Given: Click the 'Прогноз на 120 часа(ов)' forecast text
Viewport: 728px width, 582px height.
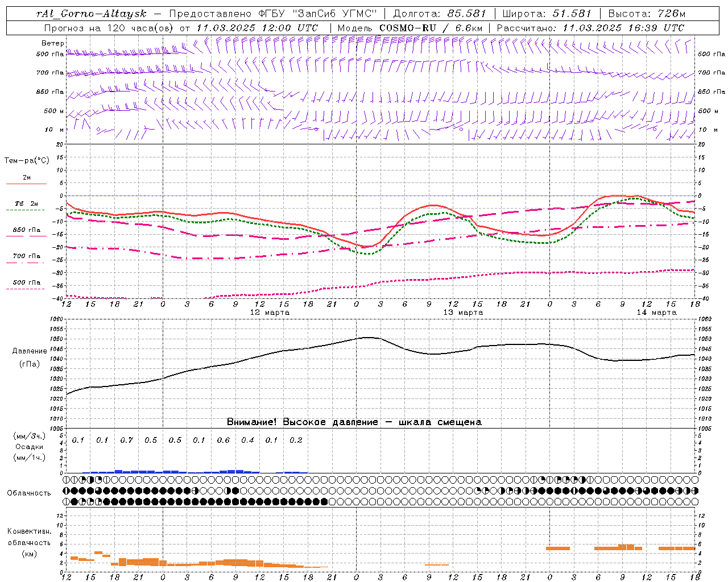Looking at the screenshot, I should coord(109,28).
